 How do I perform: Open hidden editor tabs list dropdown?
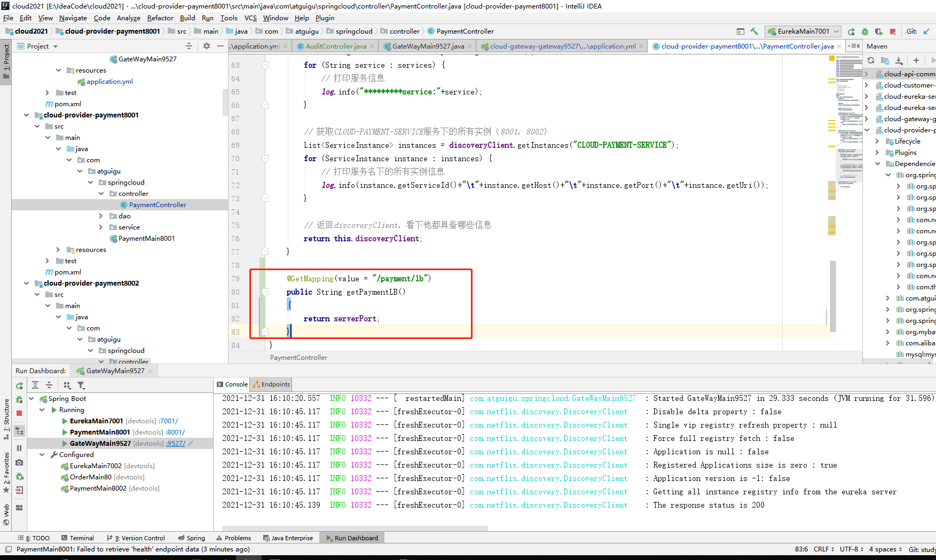(x=853, y=46)
